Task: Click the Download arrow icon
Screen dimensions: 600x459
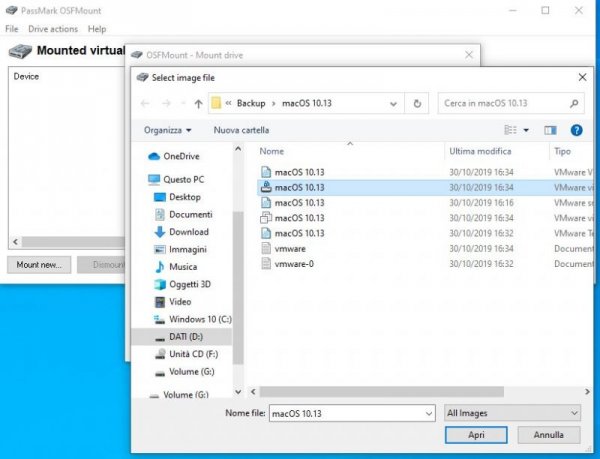Action: [x=160, y=232]
